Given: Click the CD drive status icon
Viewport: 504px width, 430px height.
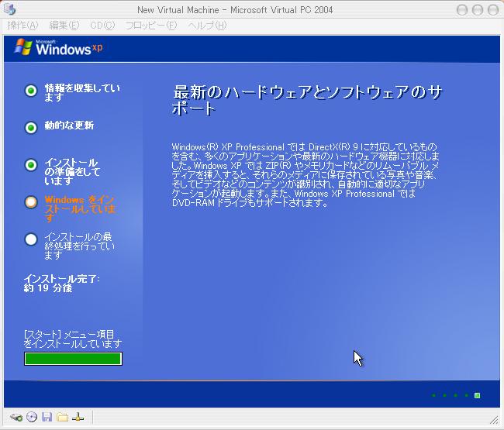Looking at the screenshot, I should pos(32,417).
